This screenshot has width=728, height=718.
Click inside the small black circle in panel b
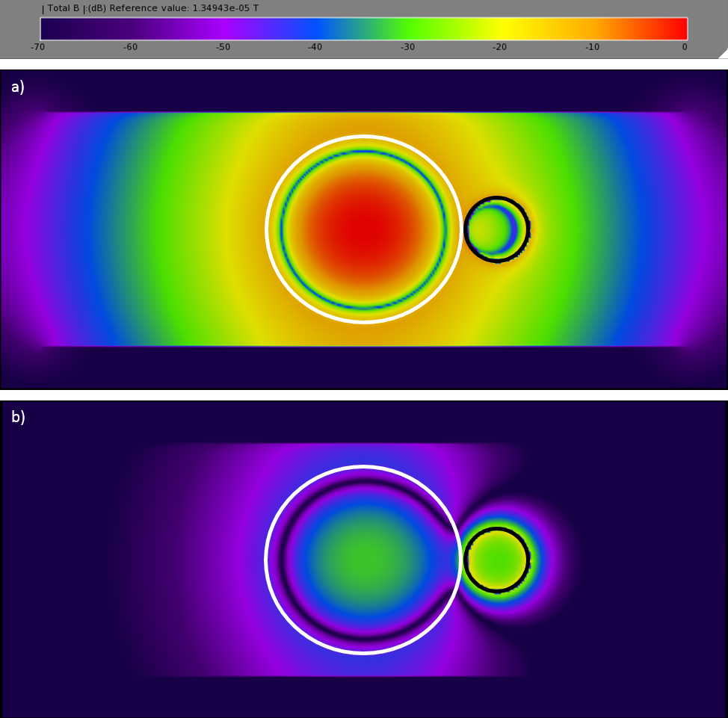pyautogui.click(x=496, y=560)
